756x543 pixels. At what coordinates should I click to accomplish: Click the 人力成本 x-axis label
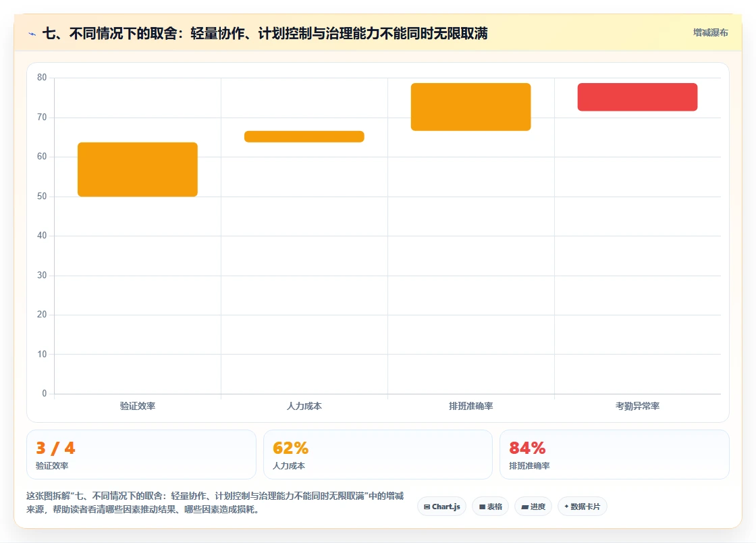pyautogui.click(x=304, y=406)
